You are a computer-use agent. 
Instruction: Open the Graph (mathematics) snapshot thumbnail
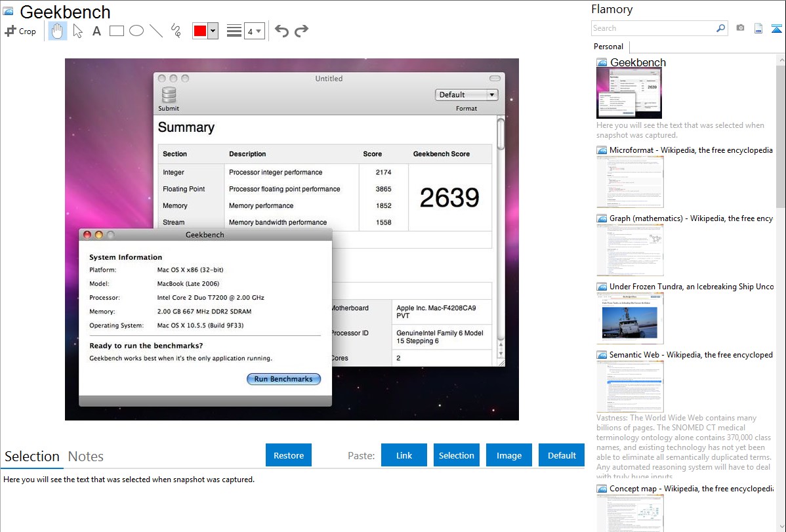click(630, 250)
